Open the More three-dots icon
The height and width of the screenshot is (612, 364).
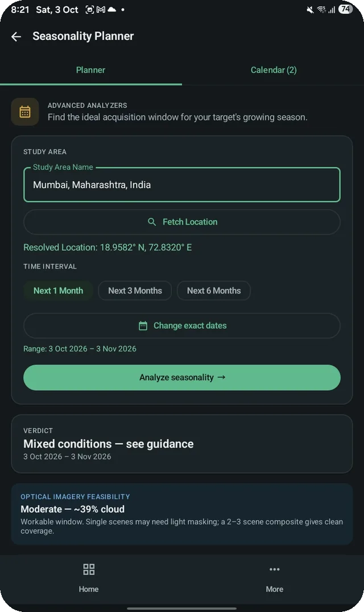pyautogui.click(x=274, y=569)
